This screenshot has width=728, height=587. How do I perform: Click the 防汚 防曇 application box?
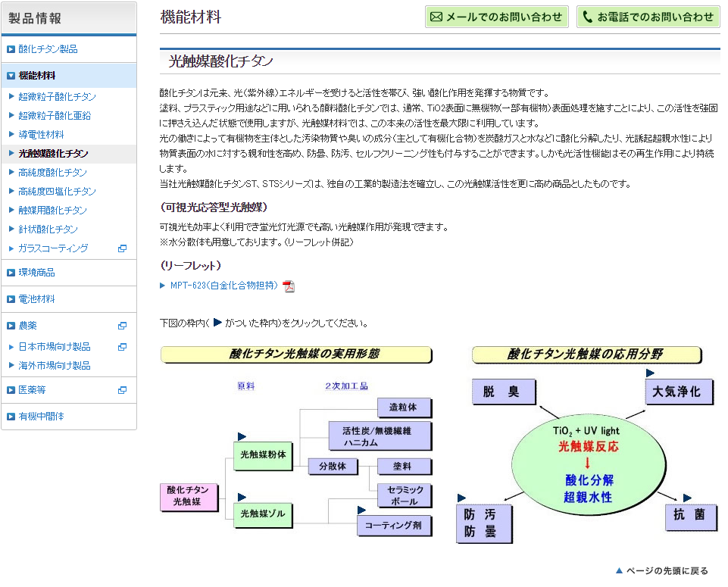484,523
